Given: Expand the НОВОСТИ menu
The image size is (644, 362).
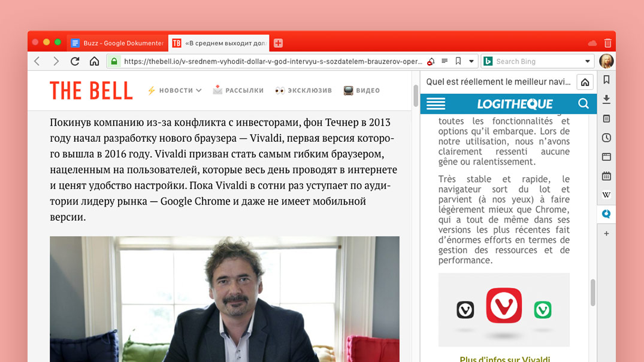Looking at the screenshot, I should (x=174, y=90).
